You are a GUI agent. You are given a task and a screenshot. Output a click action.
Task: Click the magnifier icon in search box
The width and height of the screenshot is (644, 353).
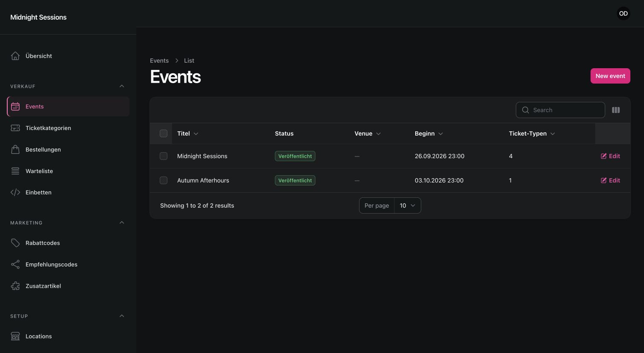[x=526, y=110]
